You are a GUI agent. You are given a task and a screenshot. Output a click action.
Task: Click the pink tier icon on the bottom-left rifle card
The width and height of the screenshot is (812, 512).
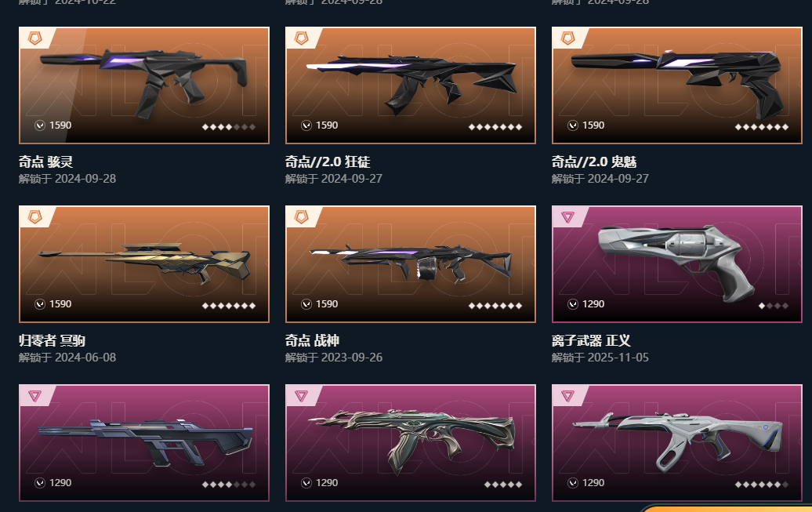[34, 395]
